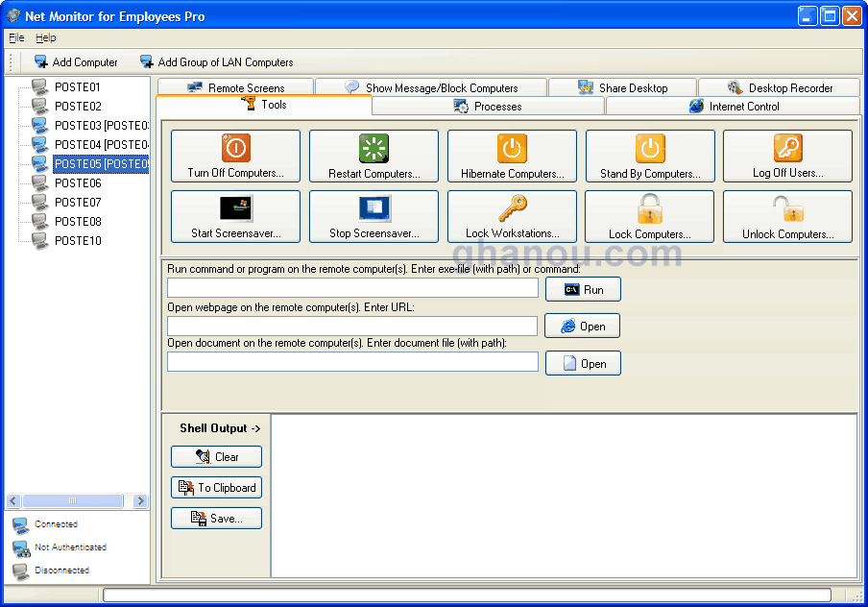The height and width of the screenshot is (607, 868).
Task: Click the Restart Computers green icon
Action: coord(374,148)
